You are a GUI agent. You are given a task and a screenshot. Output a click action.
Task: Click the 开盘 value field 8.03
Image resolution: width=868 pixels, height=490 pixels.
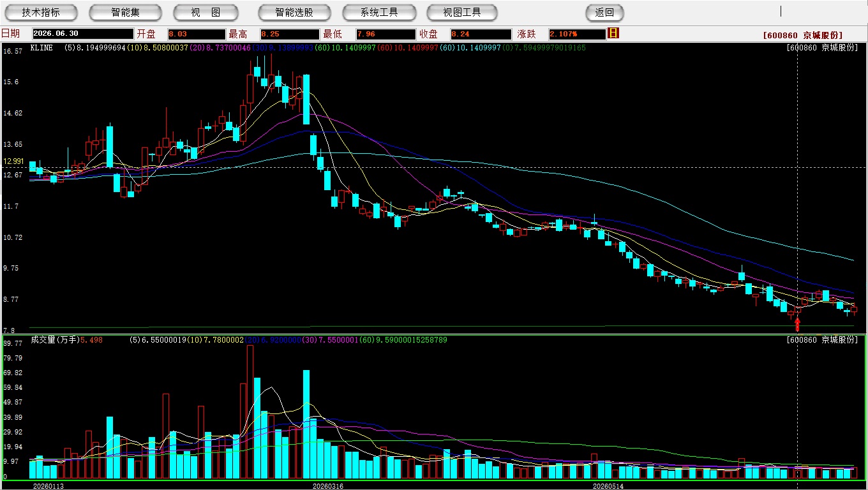pos(197,34)
